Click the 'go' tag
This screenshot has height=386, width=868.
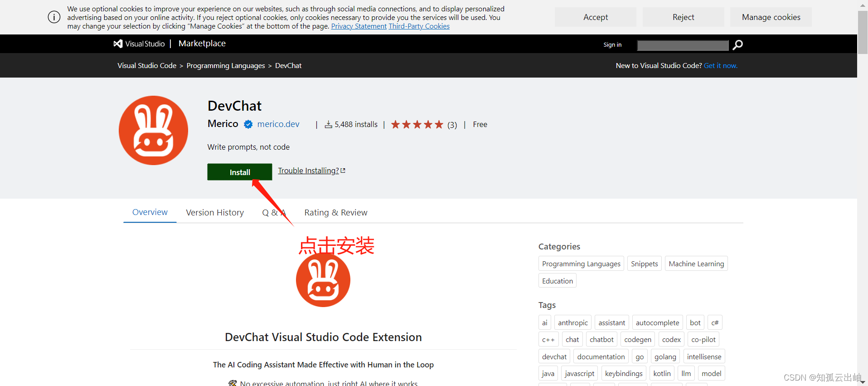tap(640, 357)
